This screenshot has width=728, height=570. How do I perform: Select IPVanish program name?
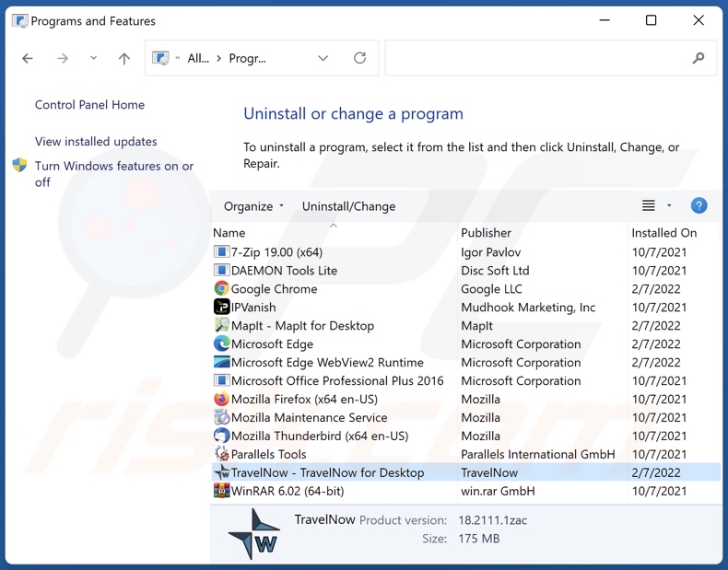(x=253, y=307)
